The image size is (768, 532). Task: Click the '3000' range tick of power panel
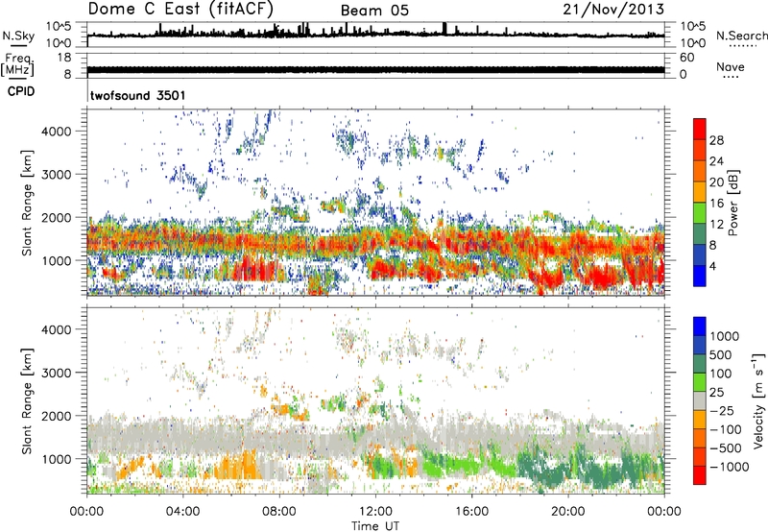(57, 175)
